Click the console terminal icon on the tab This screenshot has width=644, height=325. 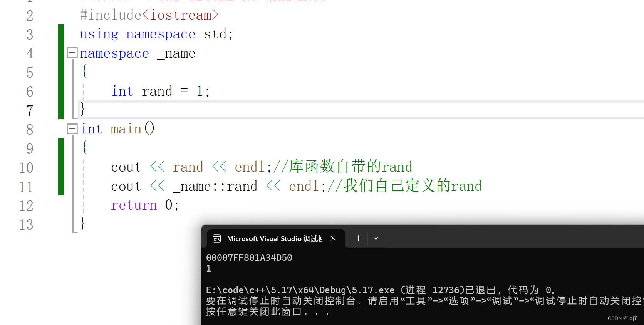[217, 238]
